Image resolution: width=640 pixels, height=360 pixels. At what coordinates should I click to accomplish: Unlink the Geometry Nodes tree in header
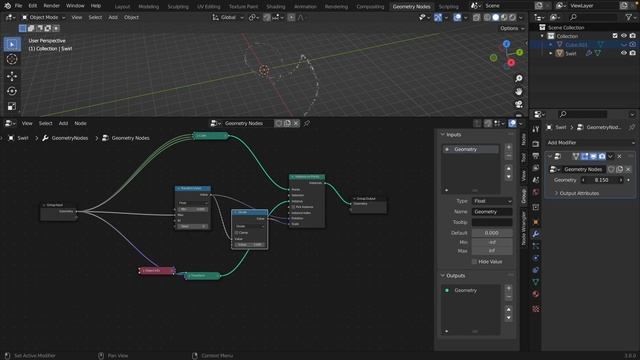[296, 123]
